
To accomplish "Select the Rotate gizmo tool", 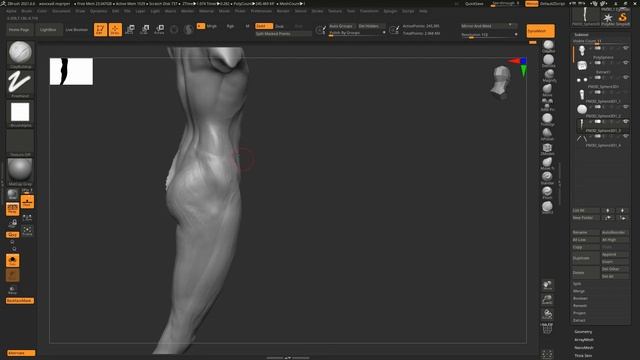I will pyautogui.click(x=160, y=29).
